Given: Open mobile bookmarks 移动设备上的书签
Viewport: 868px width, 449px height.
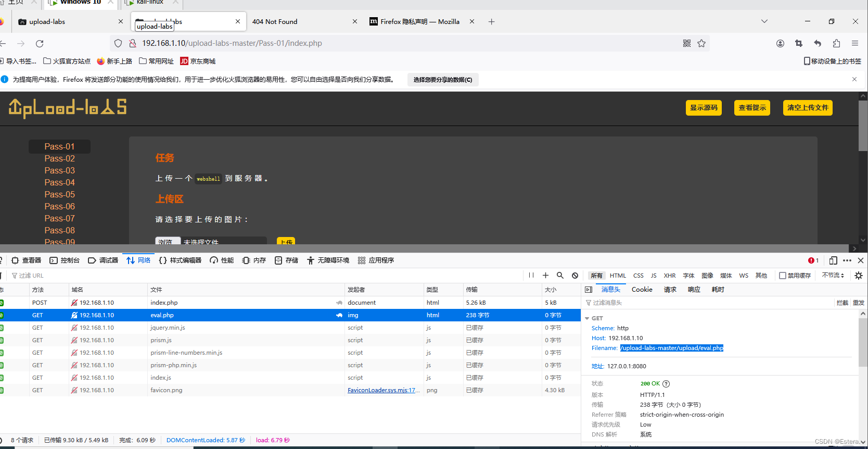Looking at the screenshot, I should [x=833, y=61].
